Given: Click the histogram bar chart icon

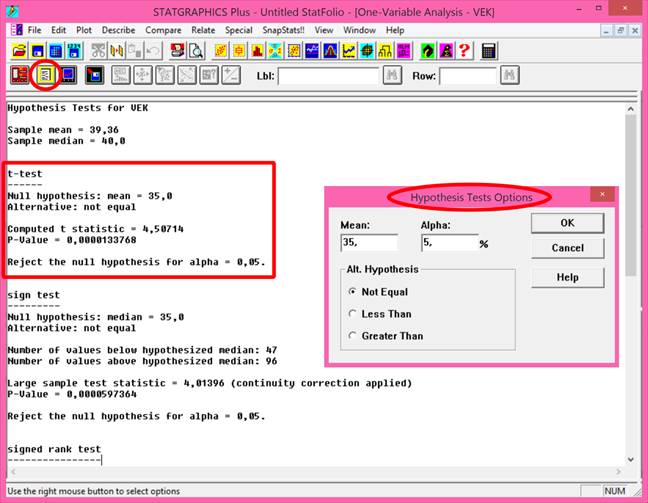Looking at the screenshot, I should tap(257, 51).
